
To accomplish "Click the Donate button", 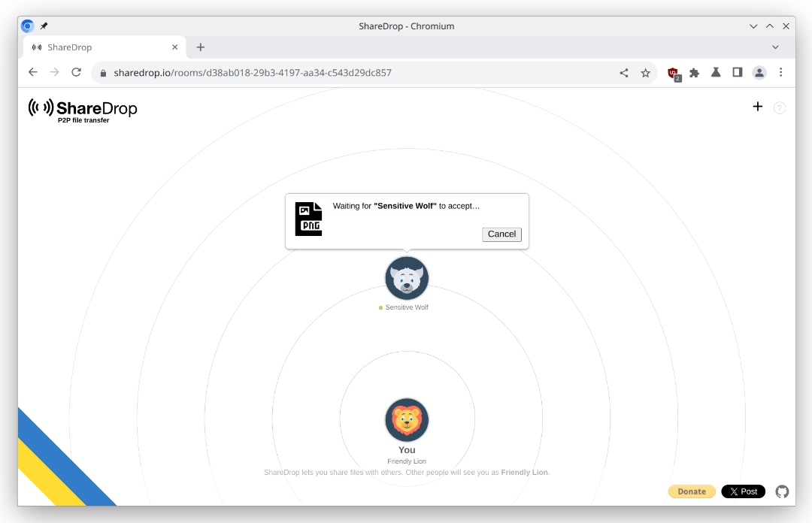I will (692, 491).
